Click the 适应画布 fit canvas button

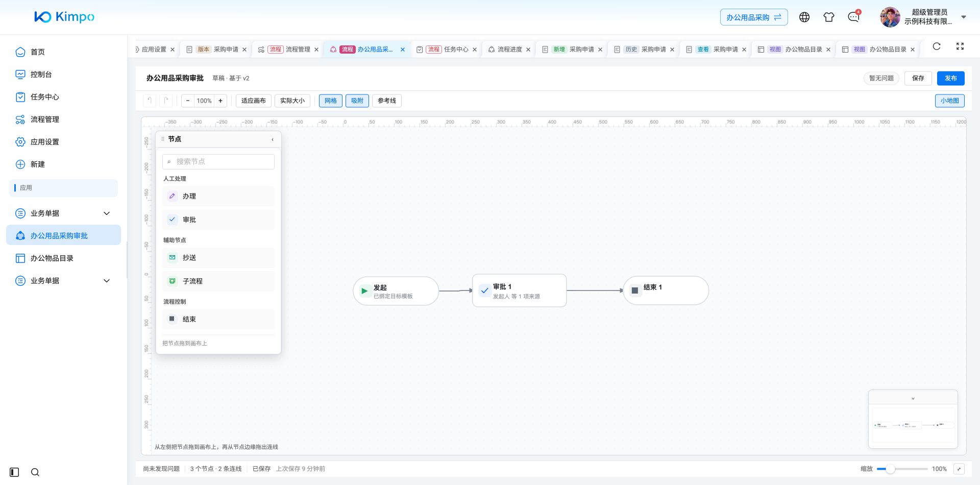(x=254, y=101)
